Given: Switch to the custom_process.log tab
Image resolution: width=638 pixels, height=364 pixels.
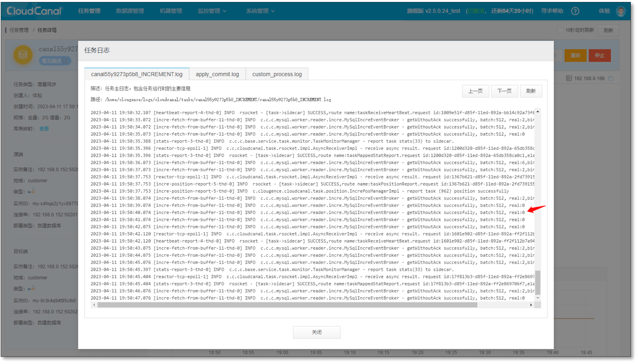Looking at the screenshot, I should 277,74.
